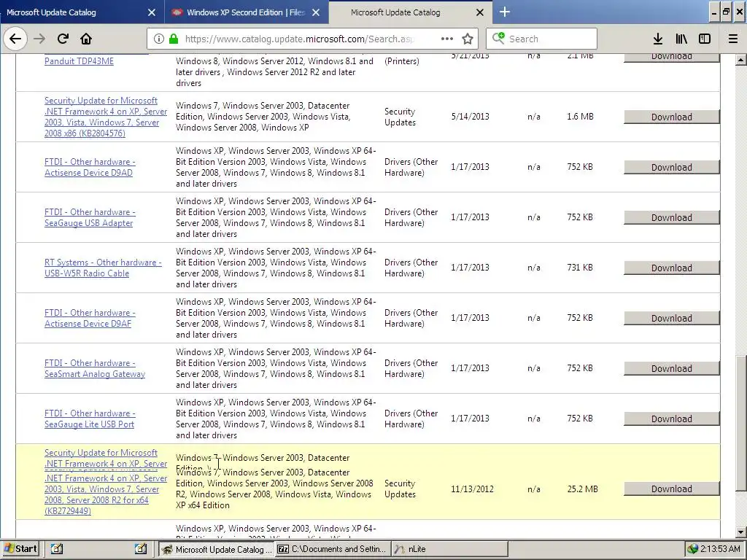Click the page scrollbar down arrow

[x=741, y=532]
